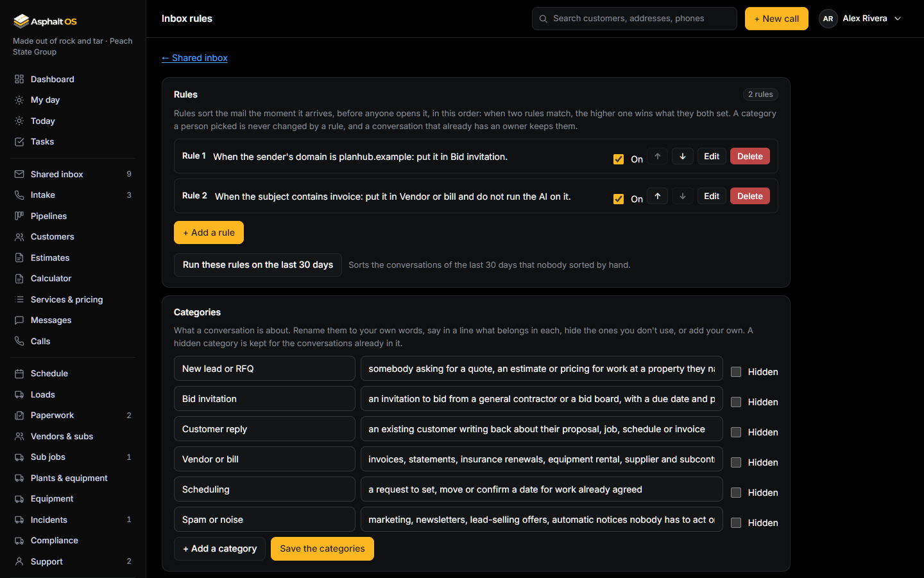924x578 pixels.
Task: Run these rules on last 30 days
Action: coord(258,265)
